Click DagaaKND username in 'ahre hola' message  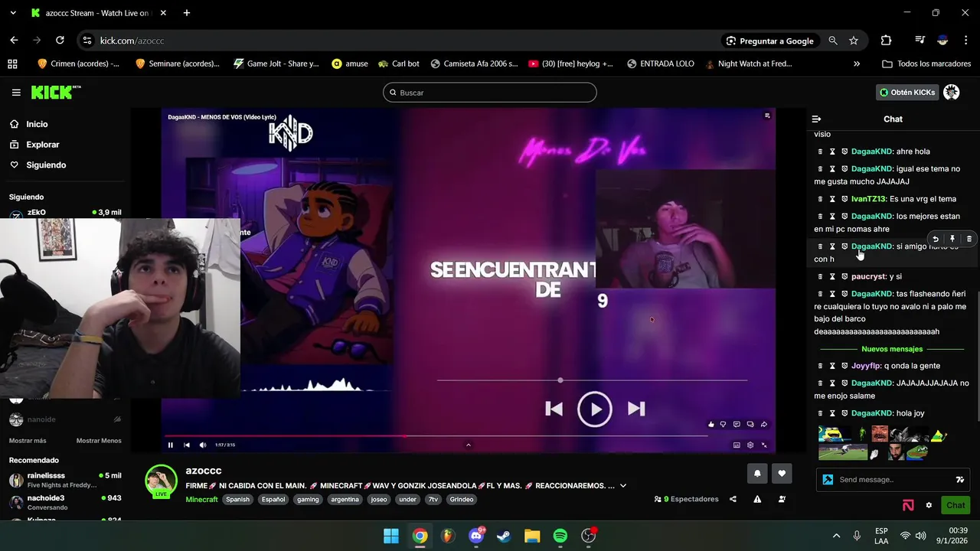[x=872, y=152]
